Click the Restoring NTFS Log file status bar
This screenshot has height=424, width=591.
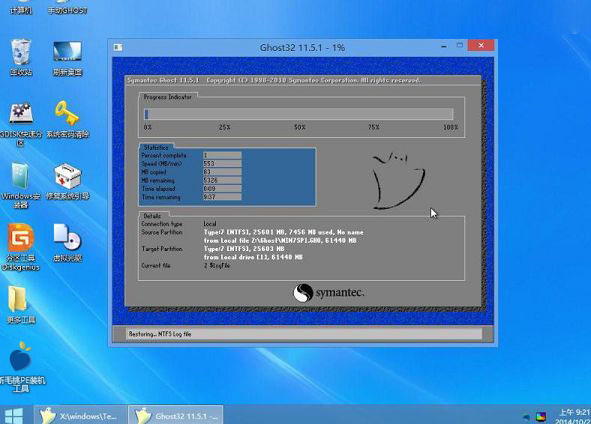(304, 334)
